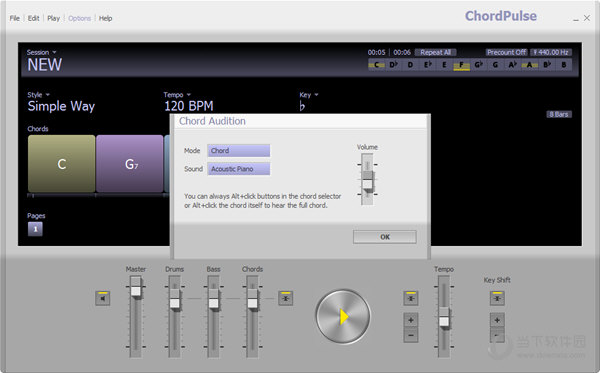Open the Help menu
Image resolution: width=600 pixels, height=373 pixels.
click(106, 18)
